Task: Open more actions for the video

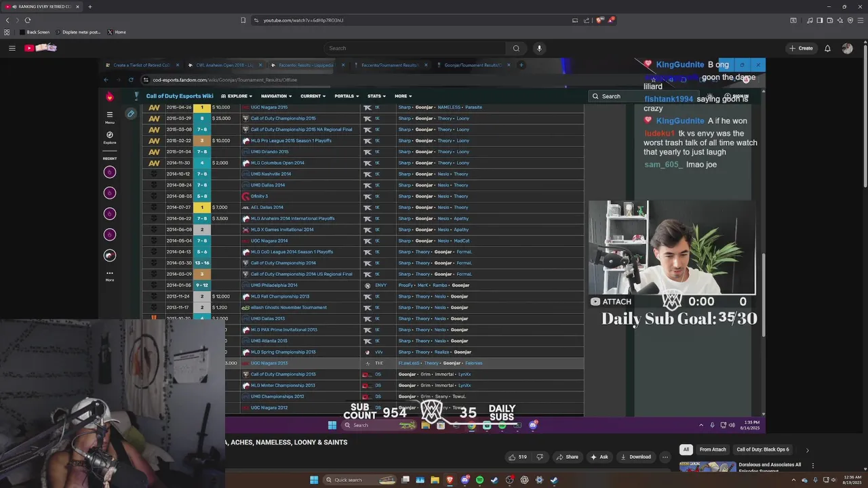Action: 665,457
